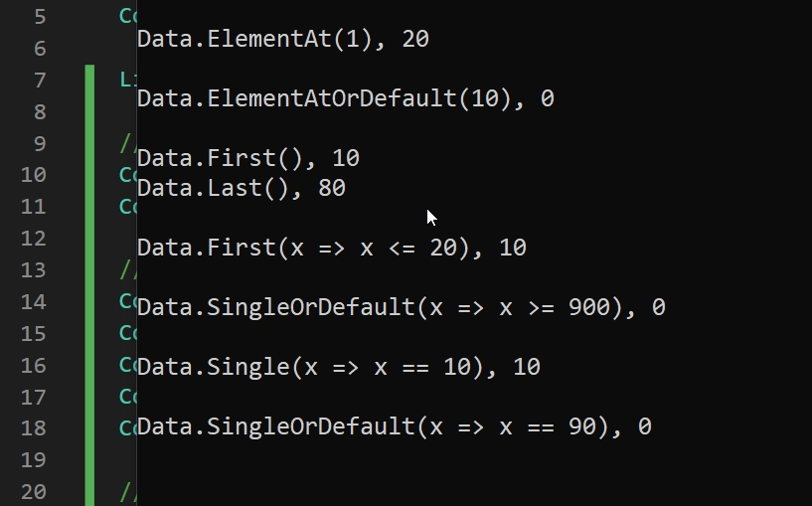
Task: Click the comment start on line 20
Action: (x=128, y=492)
